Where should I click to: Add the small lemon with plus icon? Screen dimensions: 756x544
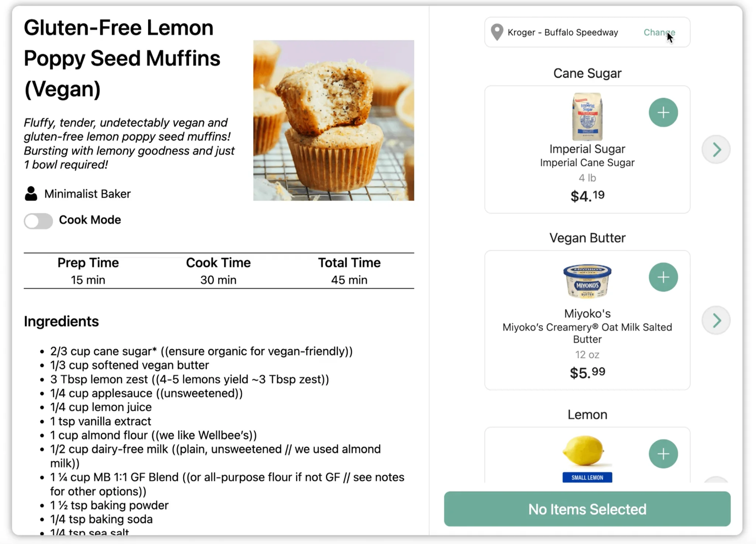pos(663,454)
